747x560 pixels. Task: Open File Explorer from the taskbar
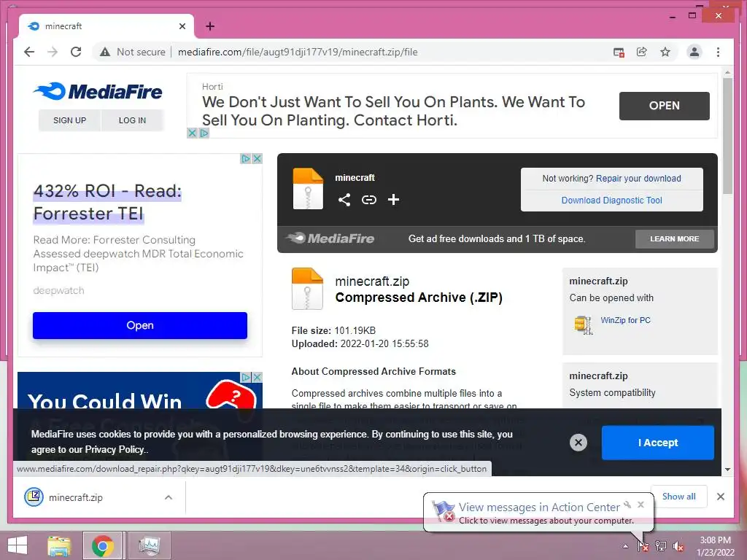coord(59,545)
